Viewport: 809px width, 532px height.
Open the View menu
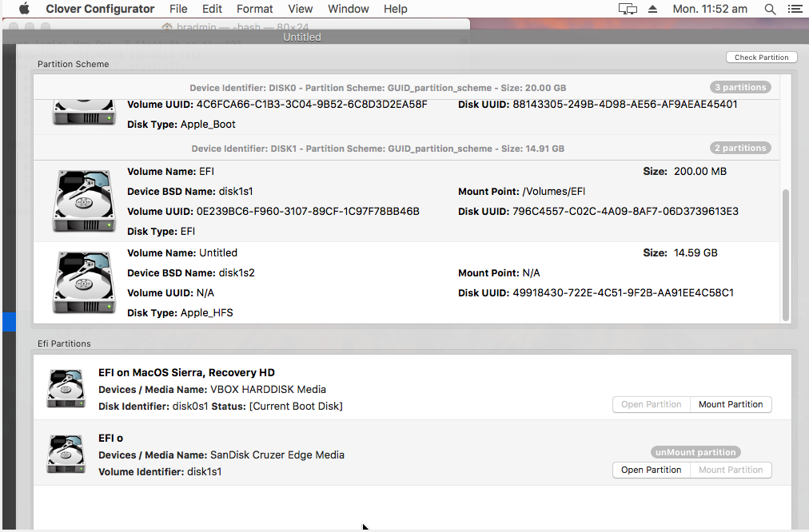(301, 9)
